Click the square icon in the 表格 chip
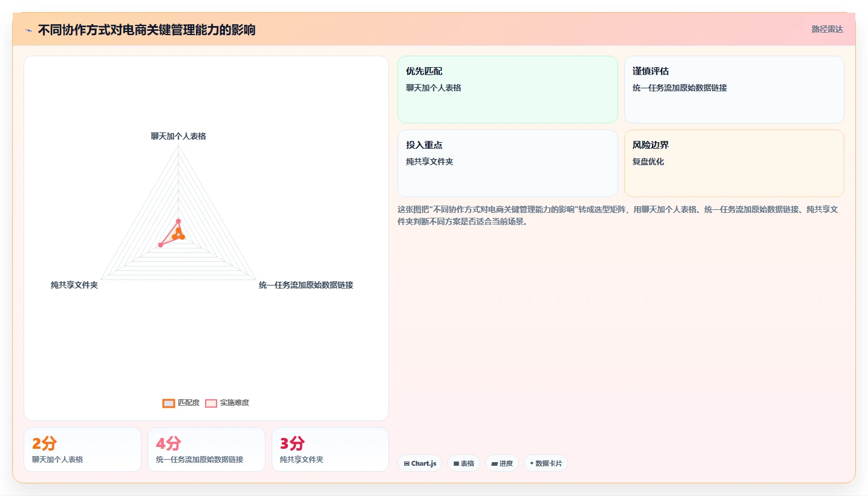868x496 pixels. point(456,464)
